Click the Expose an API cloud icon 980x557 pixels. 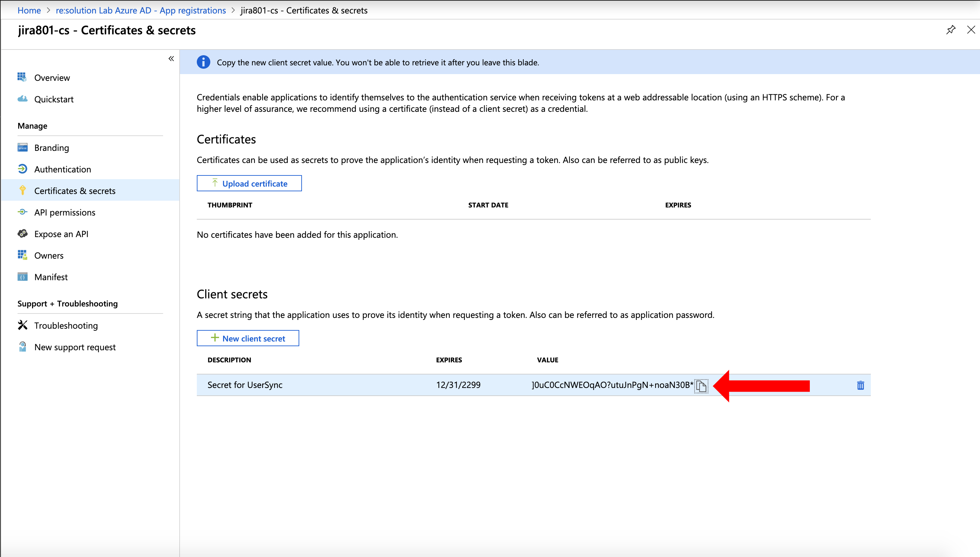point(22,233)
